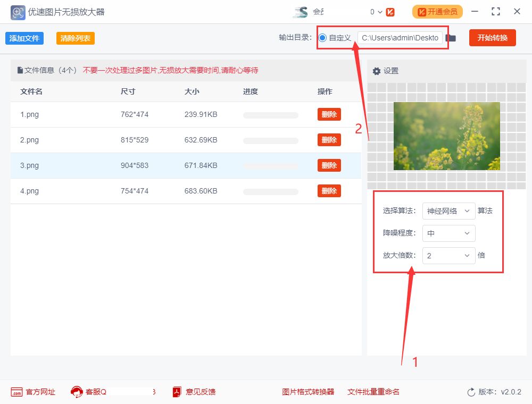This screenshot has height=404, width=532.
Task: Click the feedback document icon
Action: pyautogui.click(x=177, y=392)
